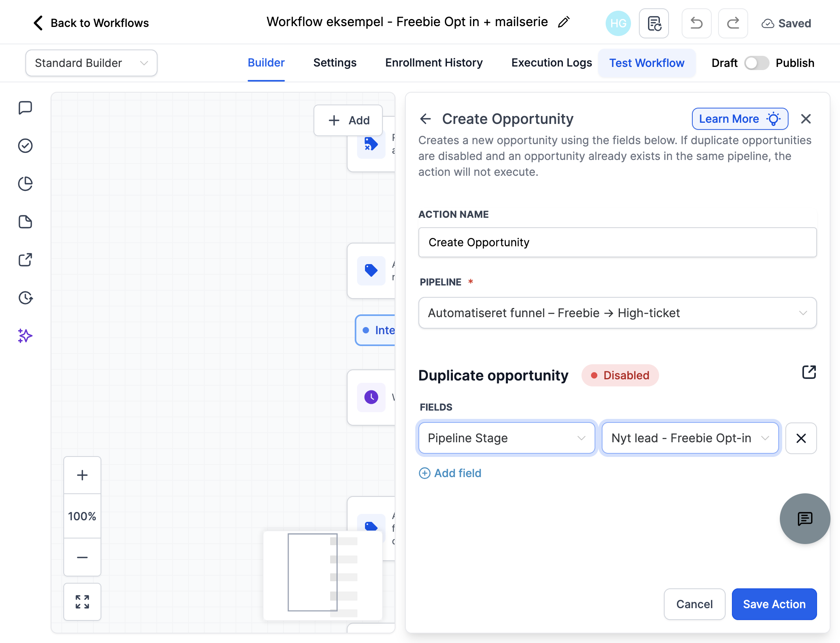Open the external link sidebar icon
Image resolution: width=840 pixels, height=643 pixels.
[25, 260]
